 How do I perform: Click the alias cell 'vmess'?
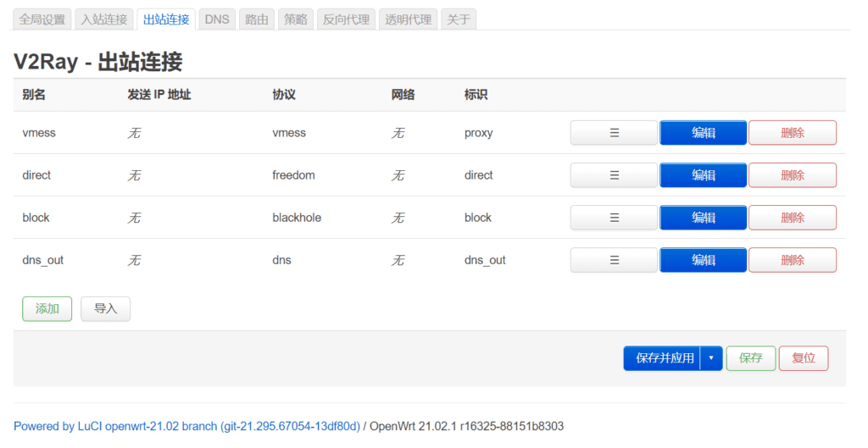tap(39, 133)
